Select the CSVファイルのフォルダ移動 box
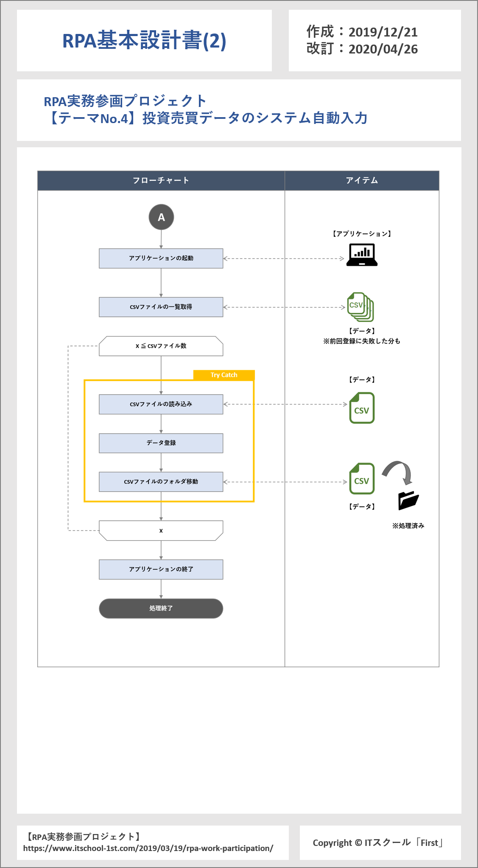Image resolution: width=478 pixels, height=868 pixels. pos(161,482)
